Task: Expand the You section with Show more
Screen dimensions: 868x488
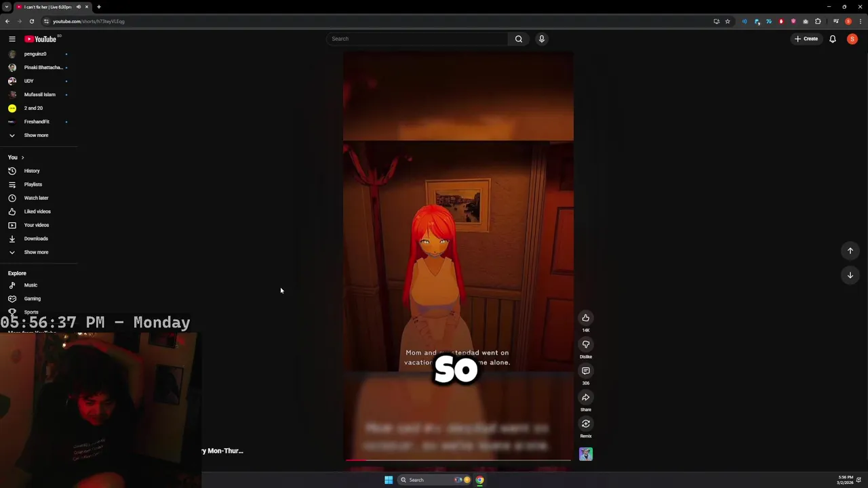Action: [36, 252]
